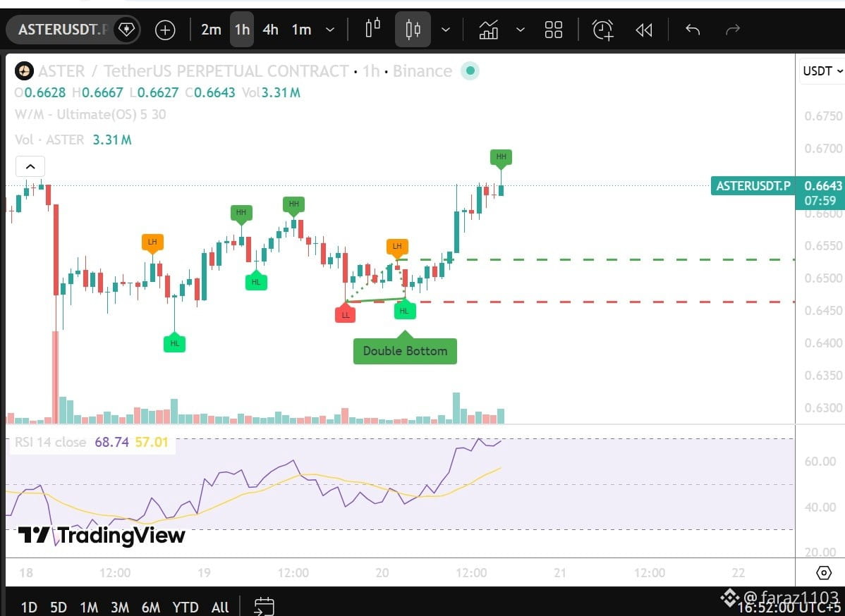The width and height of the screenshot is (845, 616).
Task: Select the candles chart type icon
Action: (x=413, y=29)
